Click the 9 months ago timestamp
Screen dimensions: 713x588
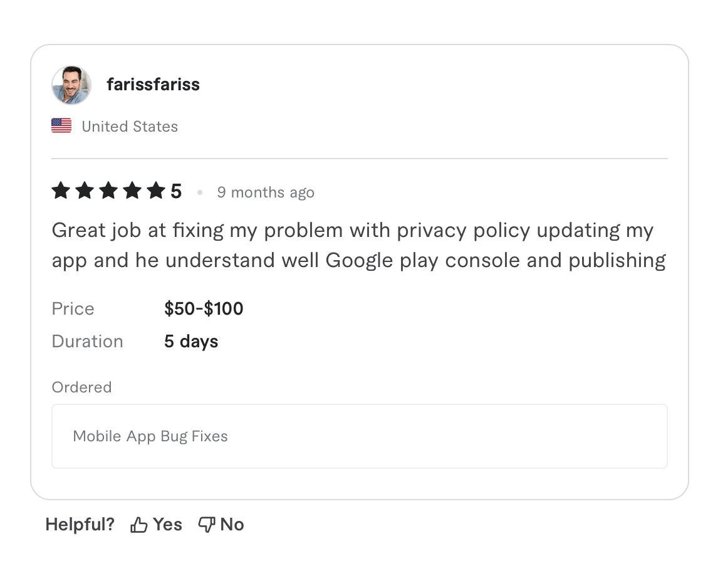point(266,192)
